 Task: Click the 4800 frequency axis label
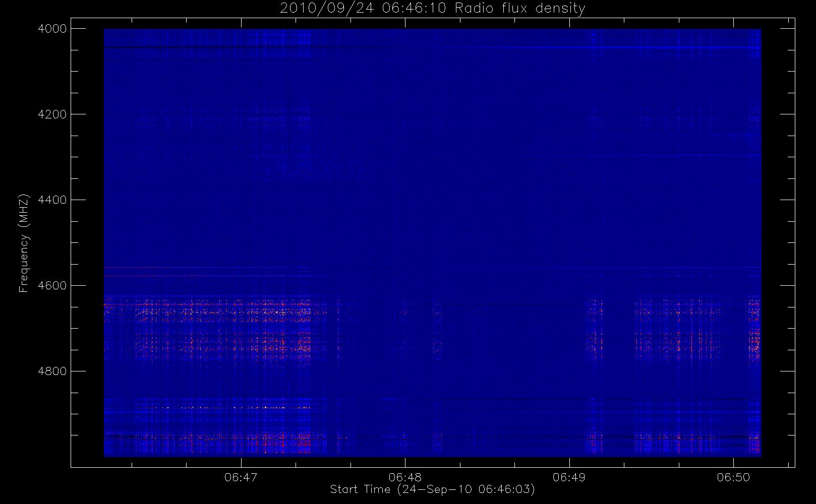click(x=52, y=371)
